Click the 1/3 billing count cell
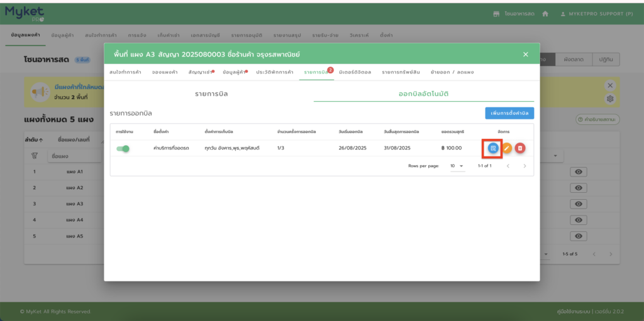644x321 pixels. click(x=280, y=148)
